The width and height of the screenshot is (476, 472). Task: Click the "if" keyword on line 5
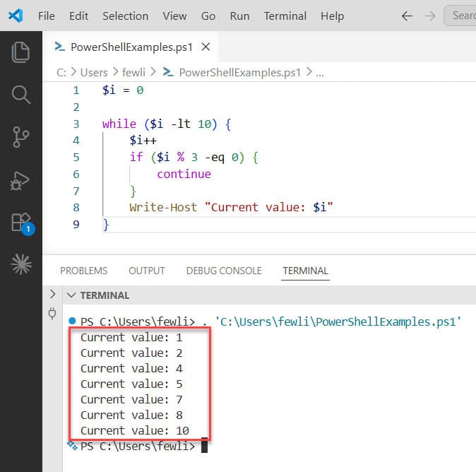point(136,157)
